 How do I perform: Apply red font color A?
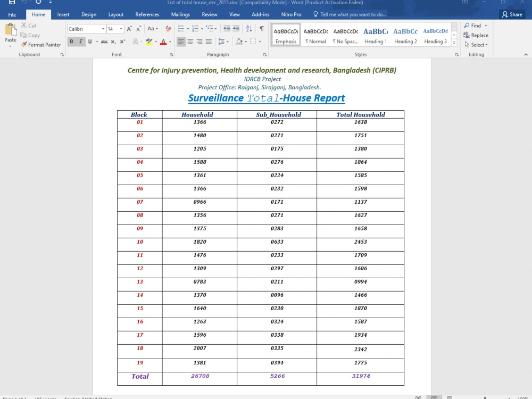(163, 41)
